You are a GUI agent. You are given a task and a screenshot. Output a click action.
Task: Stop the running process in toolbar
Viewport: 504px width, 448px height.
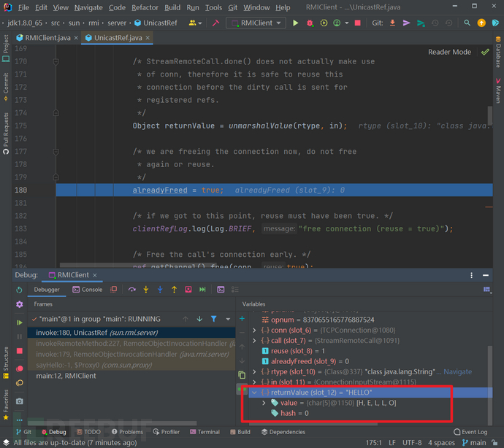(357, 23)
